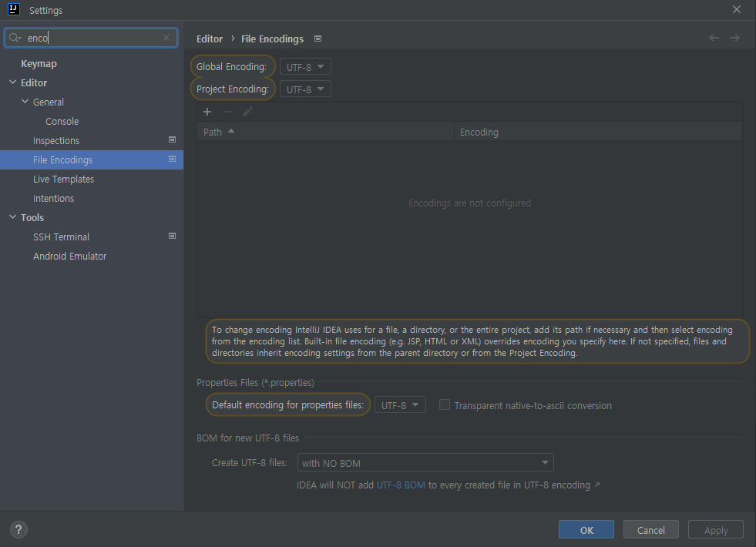756x547 pixels.
Task: Click the add path plus icon
Action: click(207, 112)
